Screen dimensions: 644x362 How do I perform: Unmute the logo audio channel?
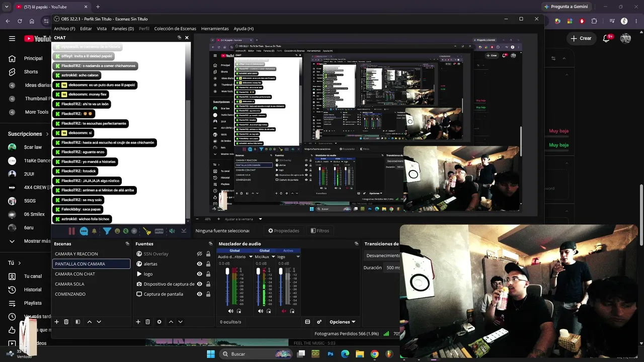[x=284, y=311]
